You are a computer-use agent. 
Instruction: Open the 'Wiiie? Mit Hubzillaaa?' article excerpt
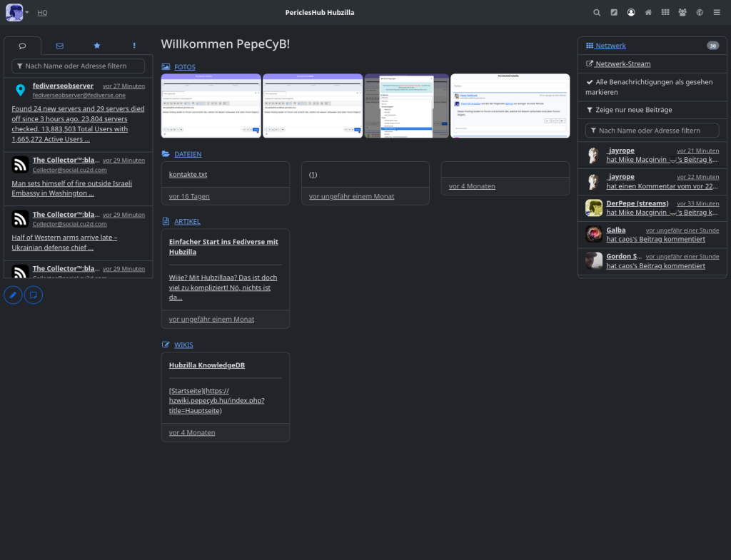pyautogui.click(x=223, y=287)
